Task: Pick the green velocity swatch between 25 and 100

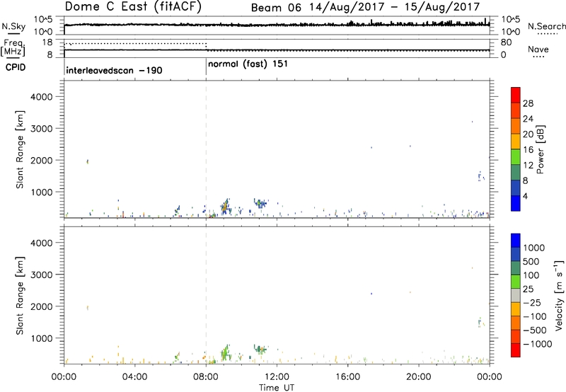Action: [516, 282]
